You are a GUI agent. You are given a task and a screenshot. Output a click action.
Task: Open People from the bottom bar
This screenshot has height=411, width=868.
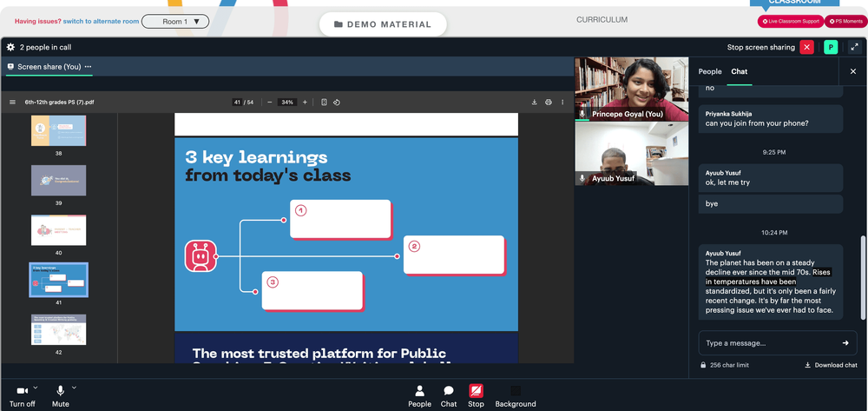(419, 396)
